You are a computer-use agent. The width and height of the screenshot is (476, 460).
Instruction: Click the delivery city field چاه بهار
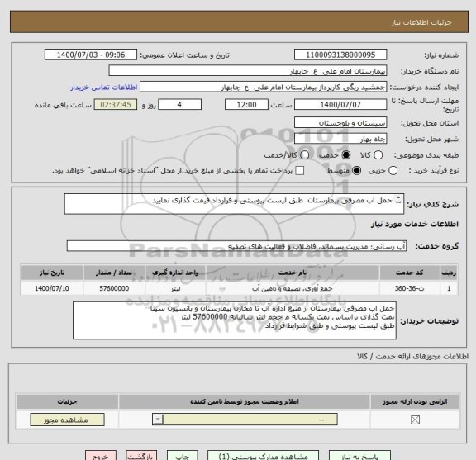pyautogui.click(x=340, y=139)
